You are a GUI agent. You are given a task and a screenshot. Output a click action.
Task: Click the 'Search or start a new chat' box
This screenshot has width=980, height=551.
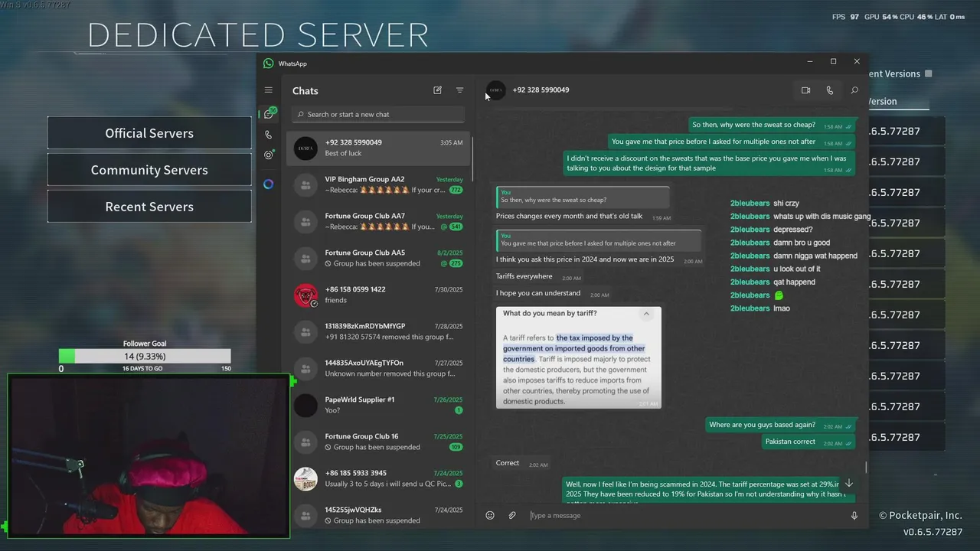tap(379, 115)
